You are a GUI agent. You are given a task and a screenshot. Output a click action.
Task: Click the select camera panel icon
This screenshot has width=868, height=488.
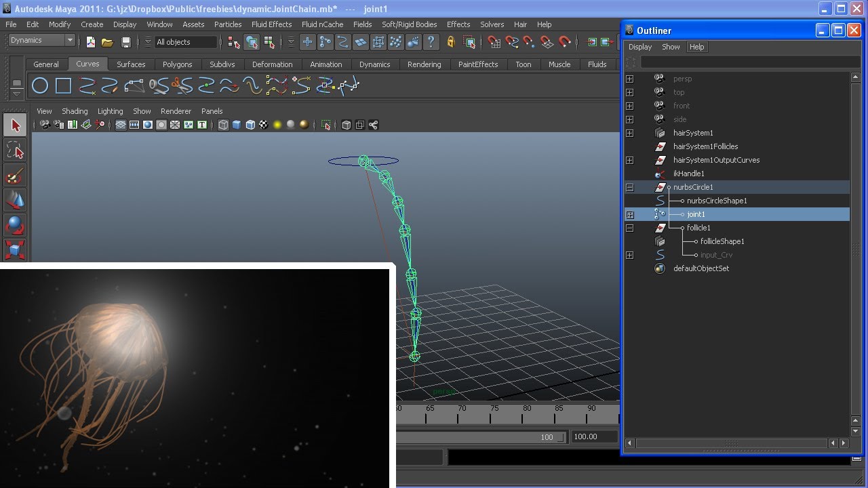(x=45, y=125)
